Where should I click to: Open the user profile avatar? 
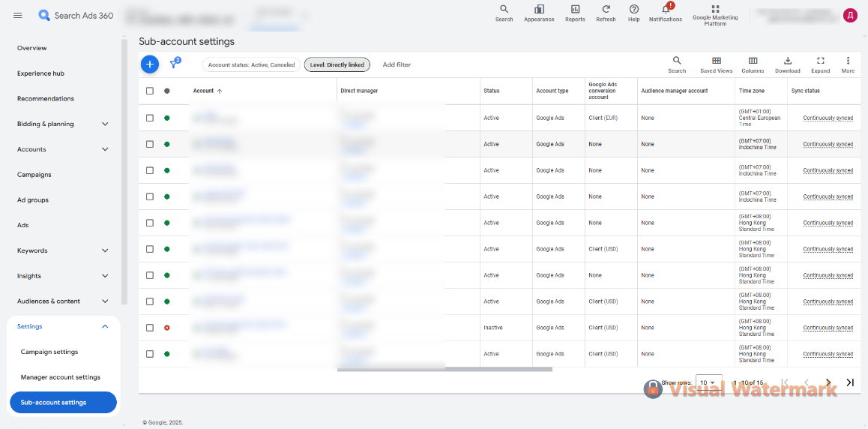850,16
